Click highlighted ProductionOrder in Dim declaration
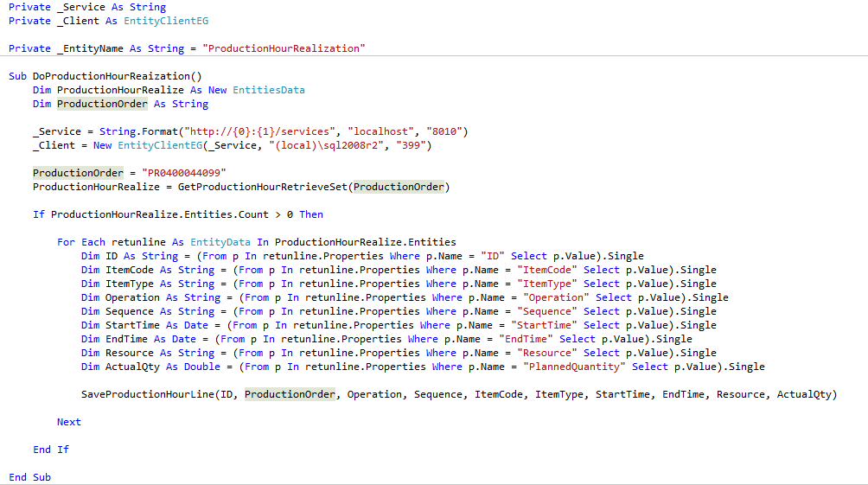Image resolution: width=868 pixels, height=485 pixels. pyautogui.click(x=102, y=104)
